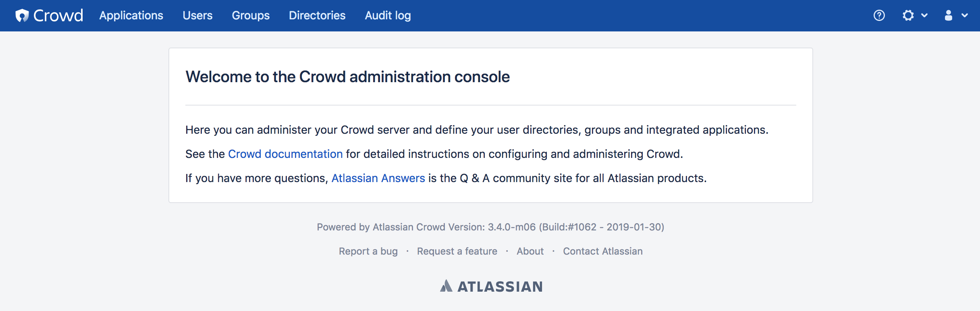Click Report a bug in the footer
The height and width of the screenshot is (311, 980).
[x=368, y=251]
